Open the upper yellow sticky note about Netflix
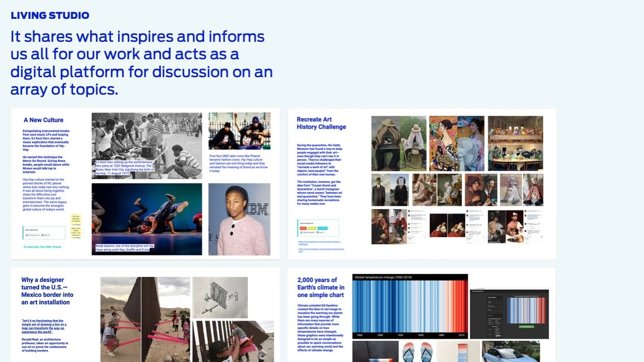This screenshot has width=644, height=362. (76, 219)
